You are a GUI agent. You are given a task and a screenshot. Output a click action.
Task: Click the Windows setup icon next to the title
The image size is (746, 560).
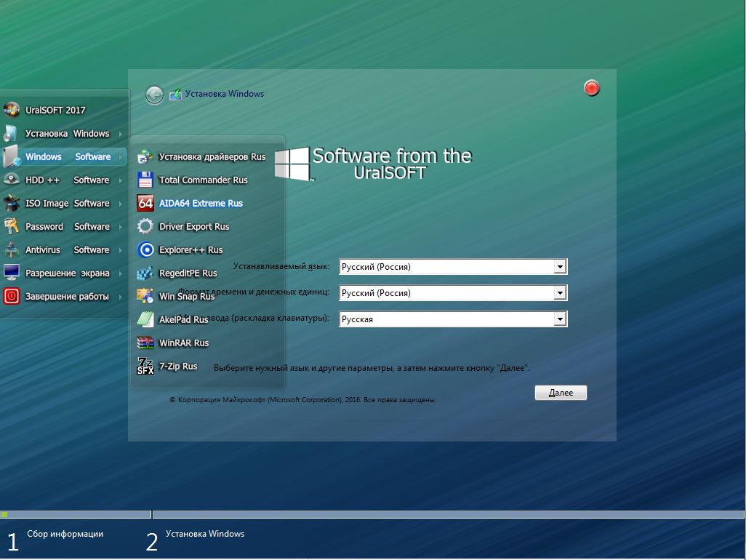175,95
